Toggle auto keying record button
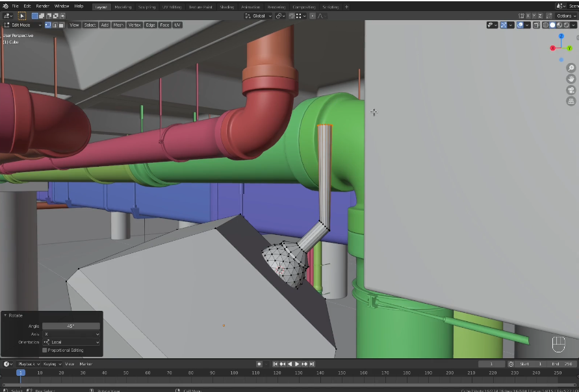Screen dimensions: 579x392 pyautogui.click(x=259, y=364)
